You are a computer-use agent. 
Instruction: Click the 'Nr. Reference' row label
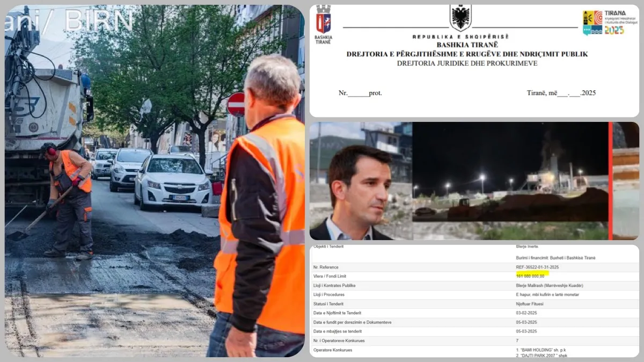click(326, 267)
